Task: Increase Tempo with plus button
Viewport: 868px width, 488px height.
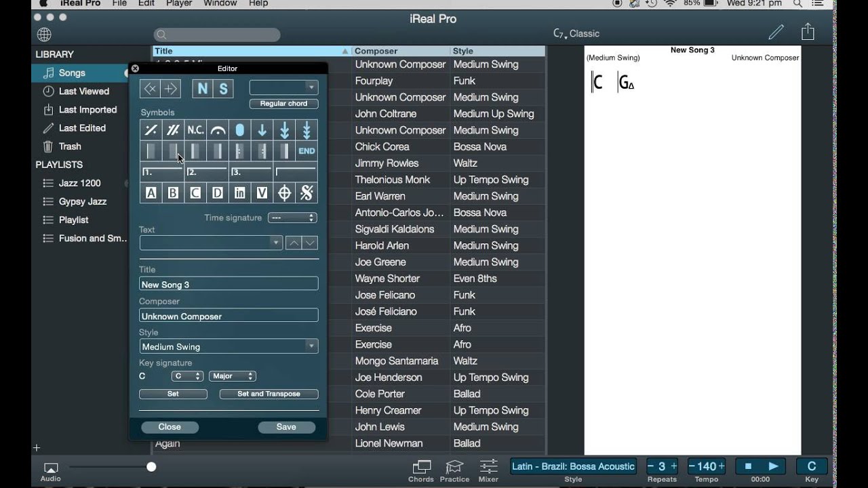Action: [721, 466]
